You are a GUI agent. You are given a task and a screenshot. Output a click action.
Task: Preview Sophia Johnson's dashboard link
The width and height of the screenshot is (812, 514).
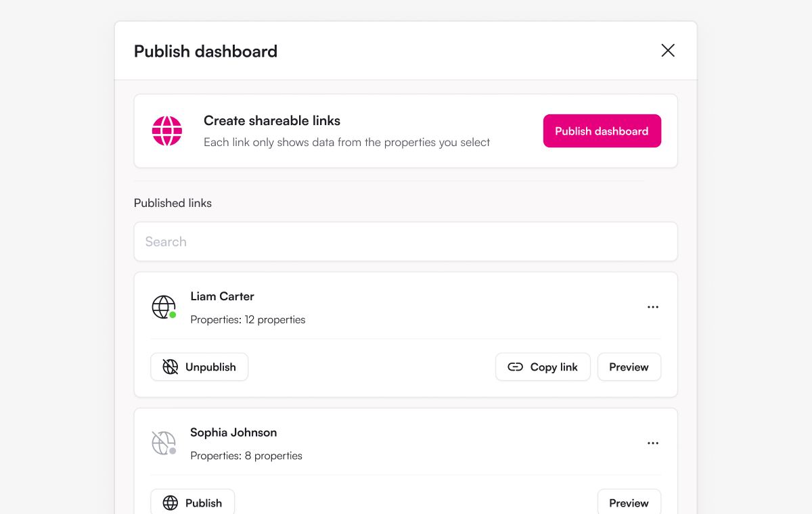pos(629,503)
